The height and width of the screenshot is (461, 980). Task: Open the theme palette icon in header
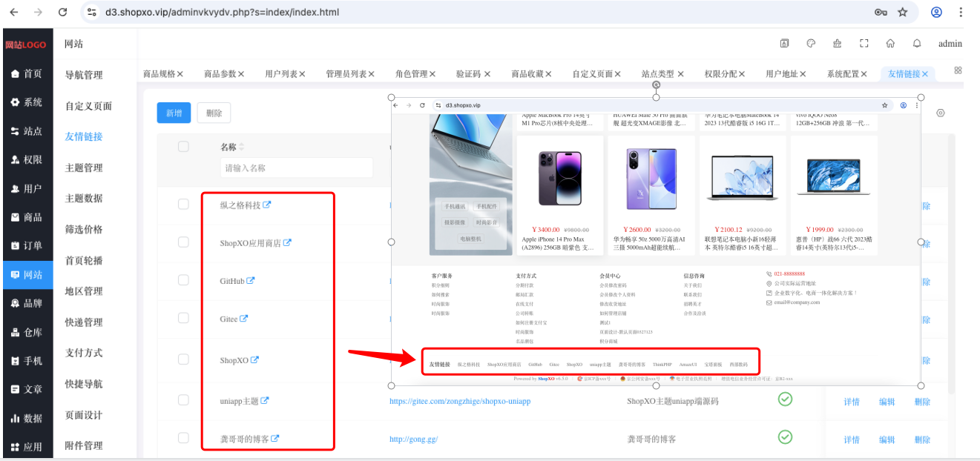811,44
